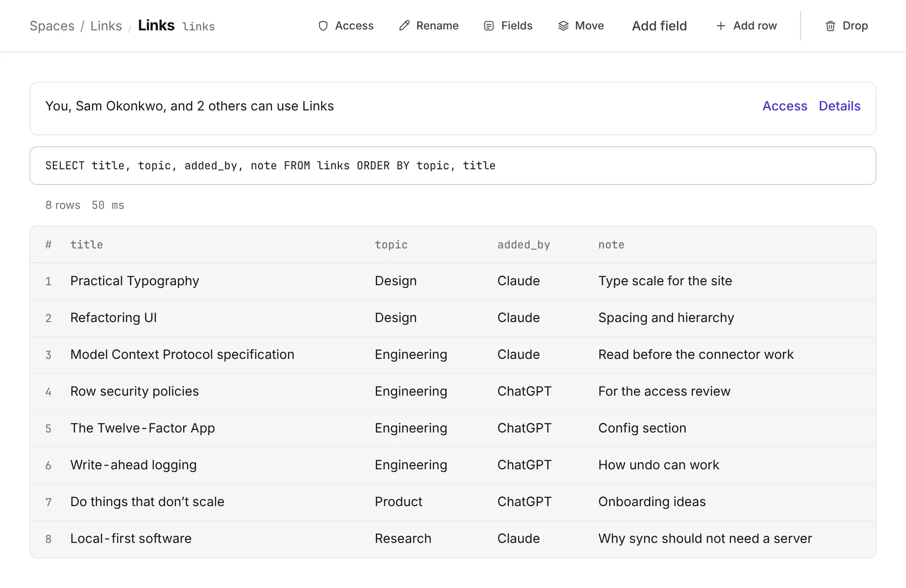
Task: Click the Onboarding ideas note
Action: 652,502
